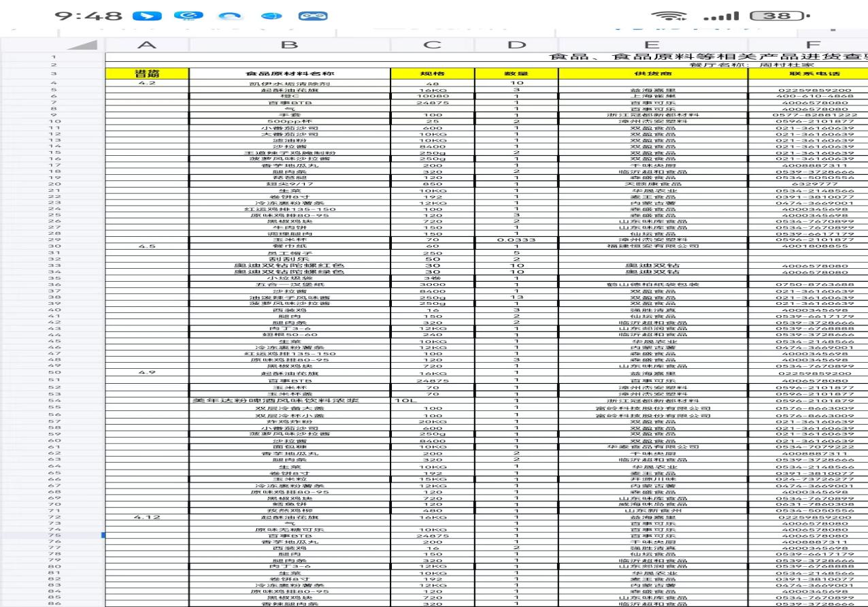Select supplier cell 福建恒安有限公司
Screen dimensions: 868x607
[x=653, y=246]
